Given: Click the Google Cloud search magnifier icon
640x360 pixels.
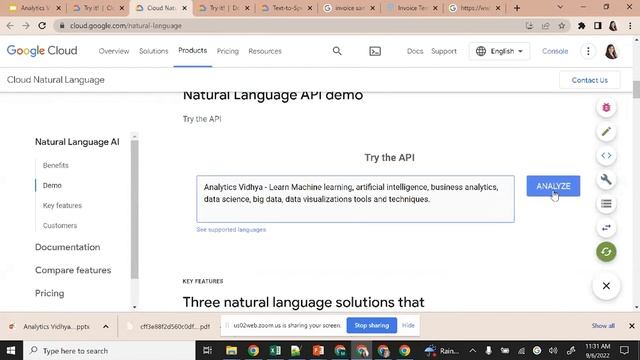Looking at the screenshot, I should 337,51.
